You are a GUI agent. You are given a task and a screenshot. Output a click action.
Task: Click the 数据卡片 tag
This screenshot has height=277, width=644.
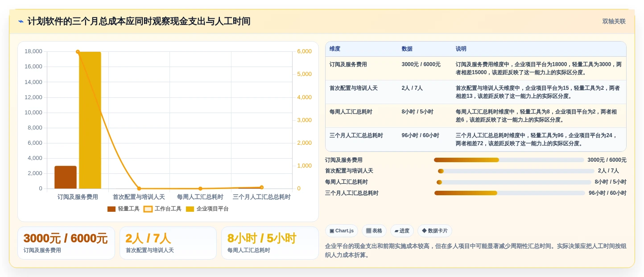(435, 231)
